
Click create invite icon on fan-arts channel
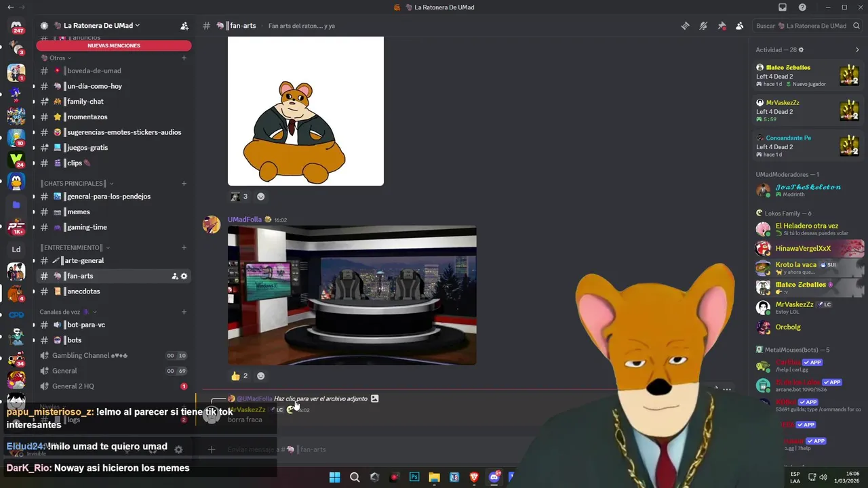point(174,276)
